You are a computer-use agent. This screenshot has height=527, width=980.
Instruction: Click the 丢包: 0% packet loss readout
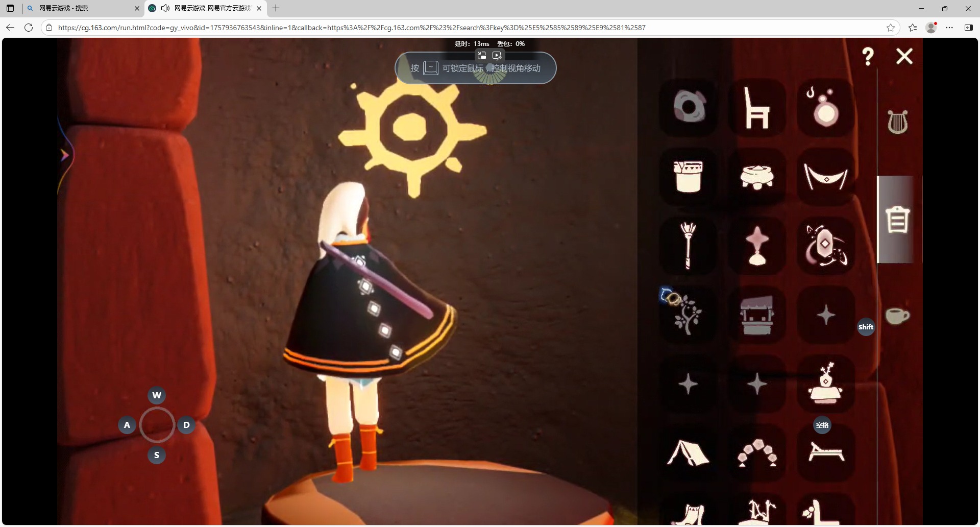click(x=511, y=44)
